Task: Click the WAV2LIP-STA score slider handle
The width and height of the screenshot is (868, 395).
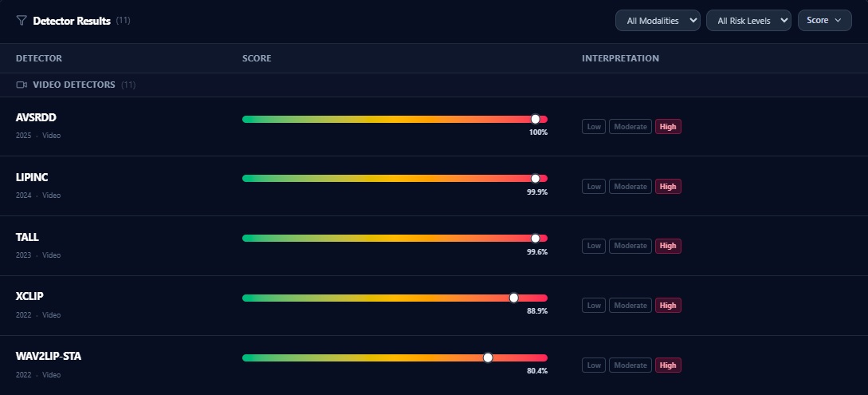Action: click(x=488, y=357)
